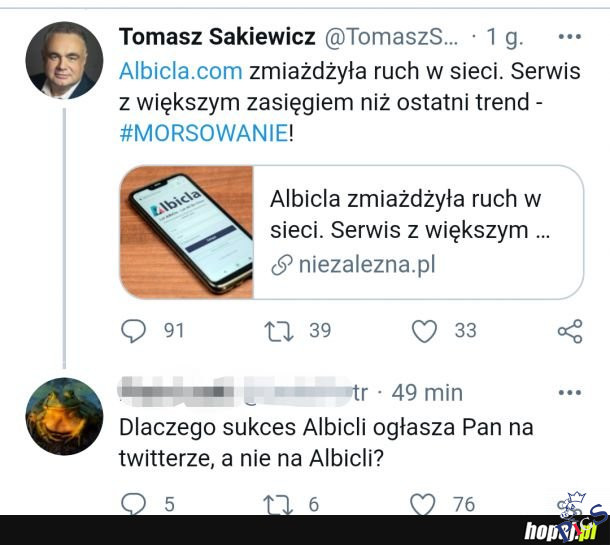Retweet the reply with 6 retweets

point(278,505)
